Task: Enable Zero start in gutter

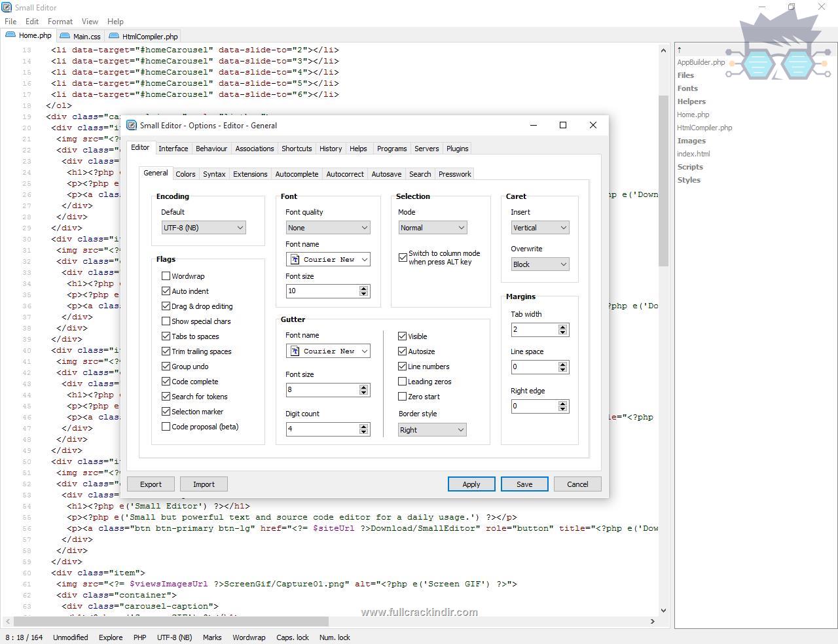Action: (402, 397)
